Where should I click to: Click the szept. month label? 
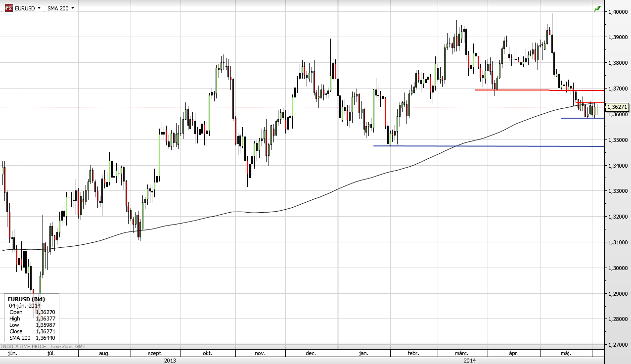[x=156, y=354]
